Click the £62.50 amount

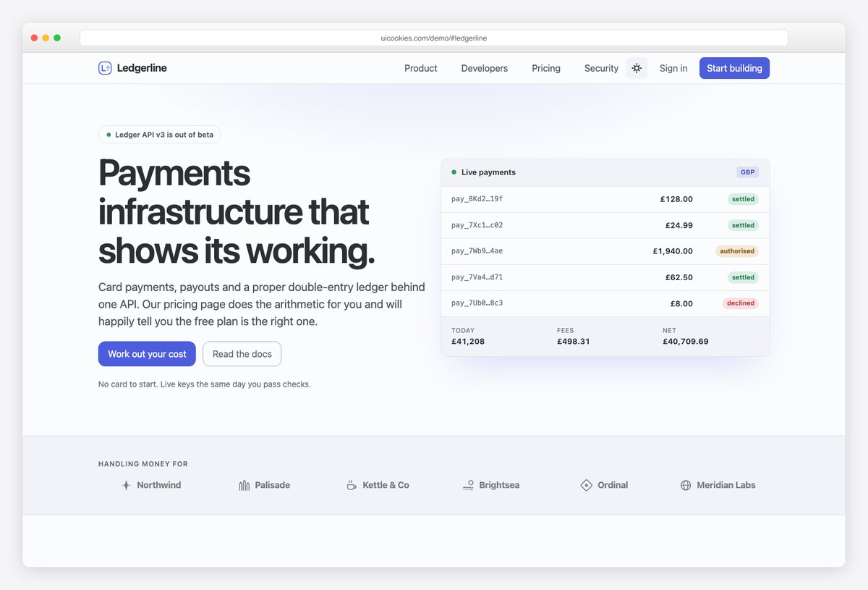[679, 277]
